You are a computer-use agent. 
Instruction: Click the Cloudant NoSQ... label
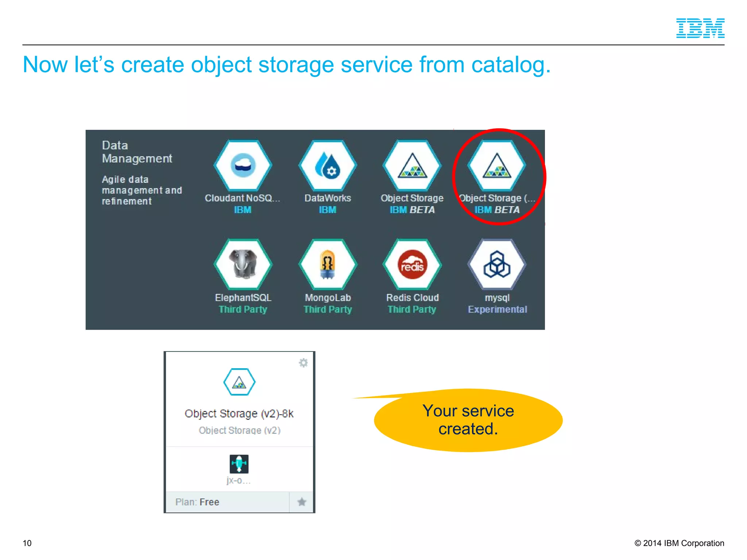242,198
